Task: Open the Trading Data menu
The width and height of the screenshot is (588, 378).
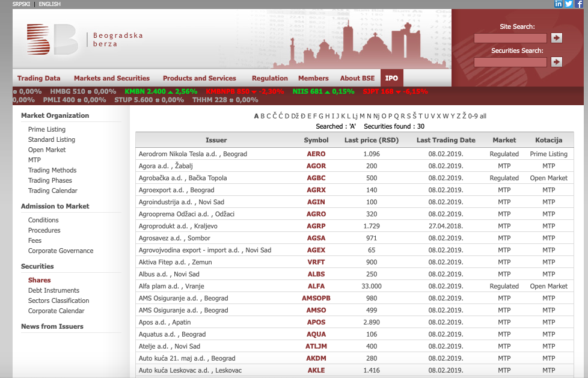Action: (x=38, y=78)
